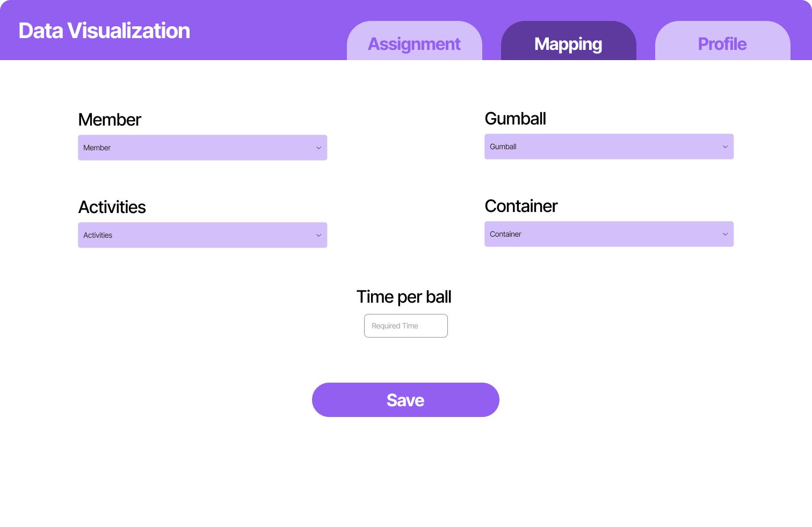Open the Container dropdown
Screen dimensions: 812x527
pos(609,234)
